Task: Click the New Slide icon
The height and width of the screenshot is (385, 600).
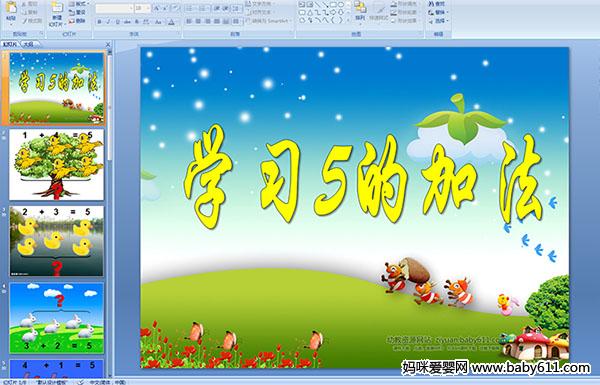Action: (x=57, y=7)
